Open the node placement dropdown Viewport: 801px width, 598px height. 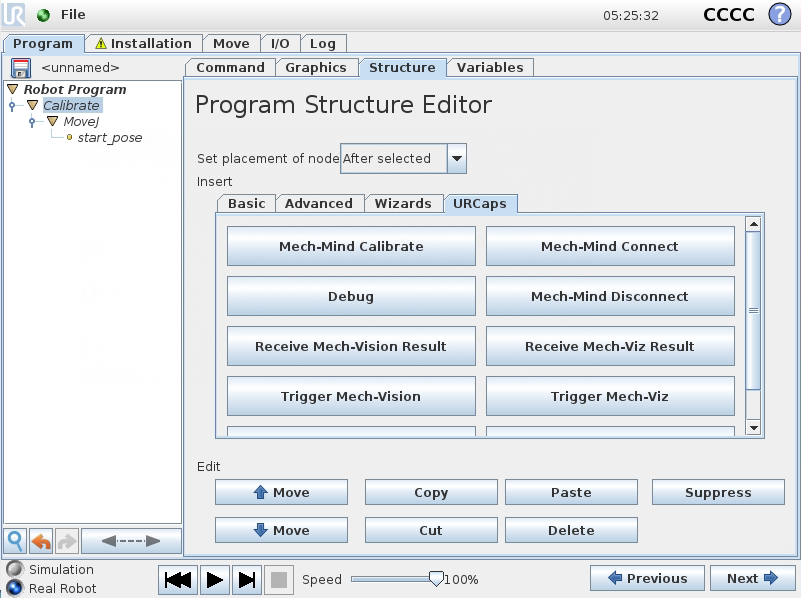[456, 158]
